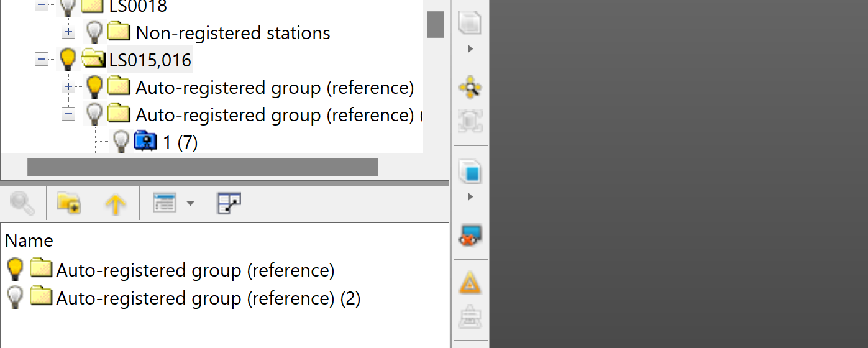Toggle visibility bulb of scan 1 (7)
868x348 pixels.
[x=122, y=142]
